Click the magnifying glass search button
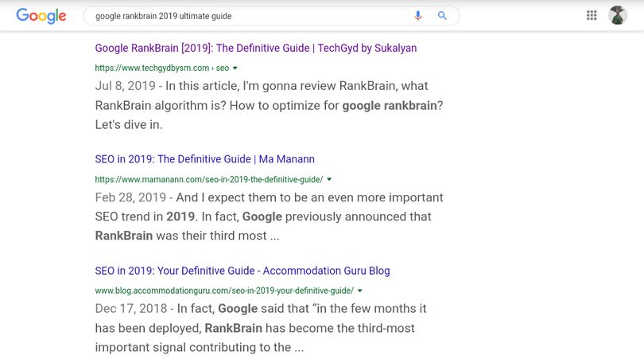This screenshot has width=644, height=363. 442,16
